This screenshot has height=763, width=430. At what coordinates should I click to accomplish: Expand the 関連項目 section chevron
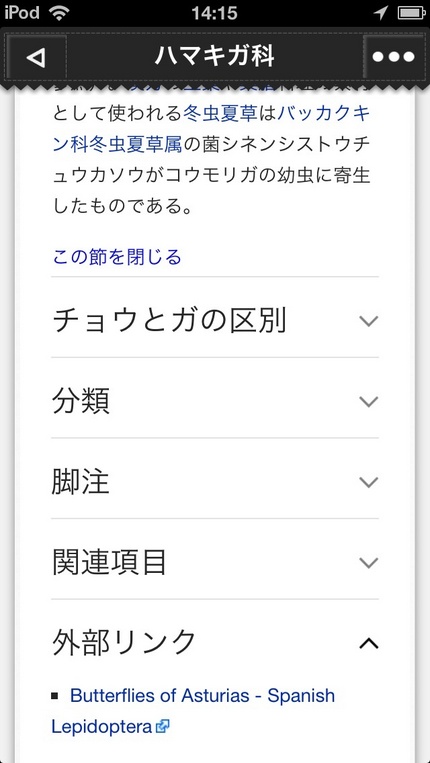coord(368,563)
